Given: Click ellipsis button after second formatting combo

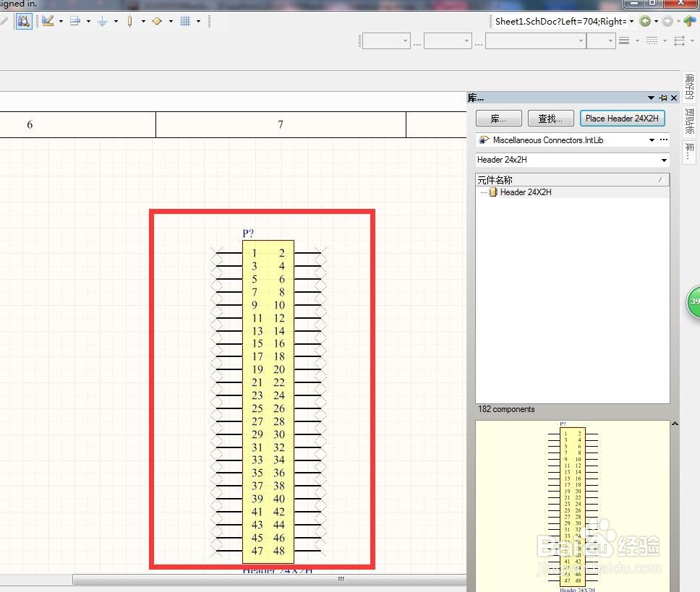Looking at the screenshot, I should click(479, 43).
